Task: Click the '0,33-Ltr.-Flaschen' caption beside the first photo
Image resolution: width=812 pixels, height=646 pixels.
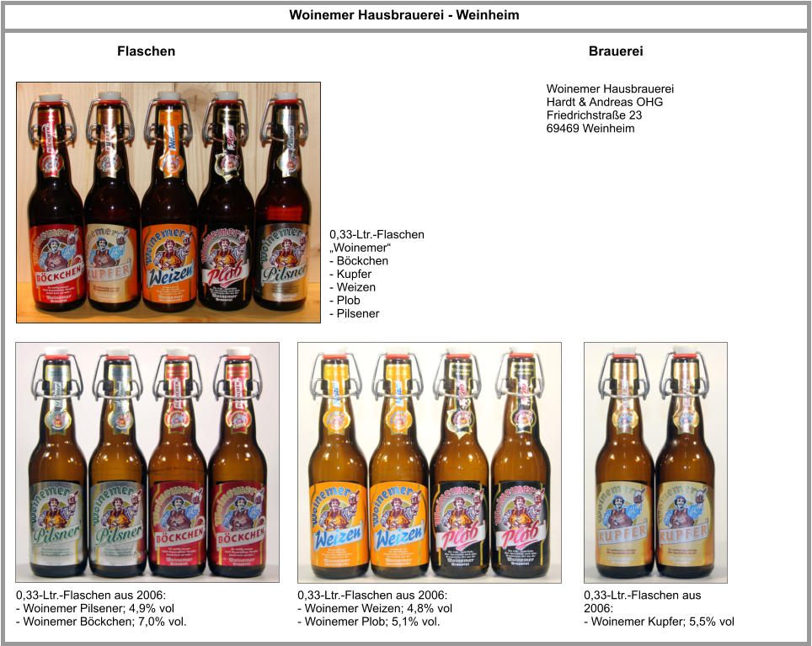Action: point(377,234)
